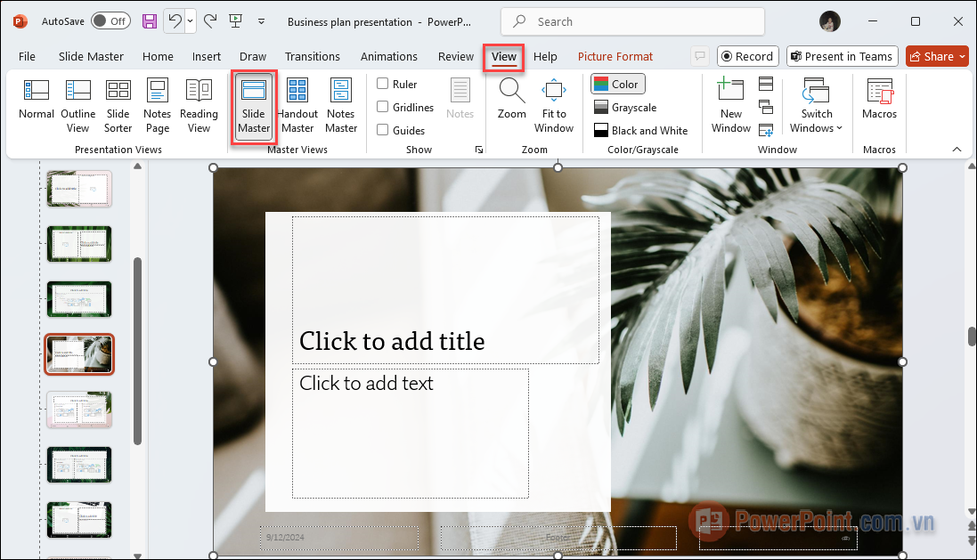
Task: Click Present in Teams button
Action: (x=842, y=56)
